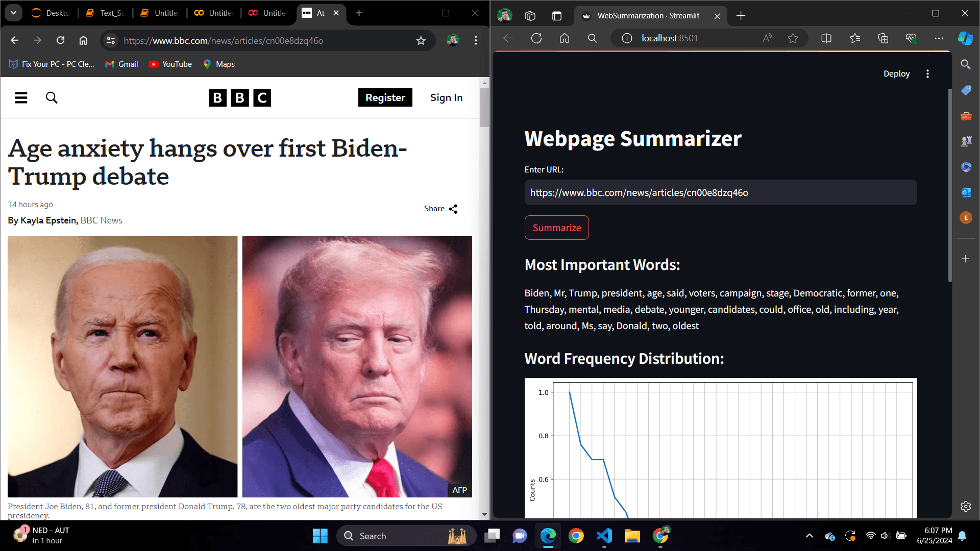980x551 pixels.
Task: Add current Streamlit page to favorites
Action: pos(793,38)
